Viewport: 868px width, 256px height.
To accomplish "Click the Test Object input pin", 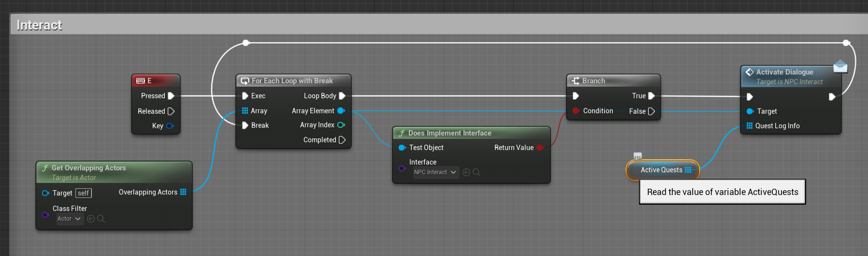I will (402, 148).
